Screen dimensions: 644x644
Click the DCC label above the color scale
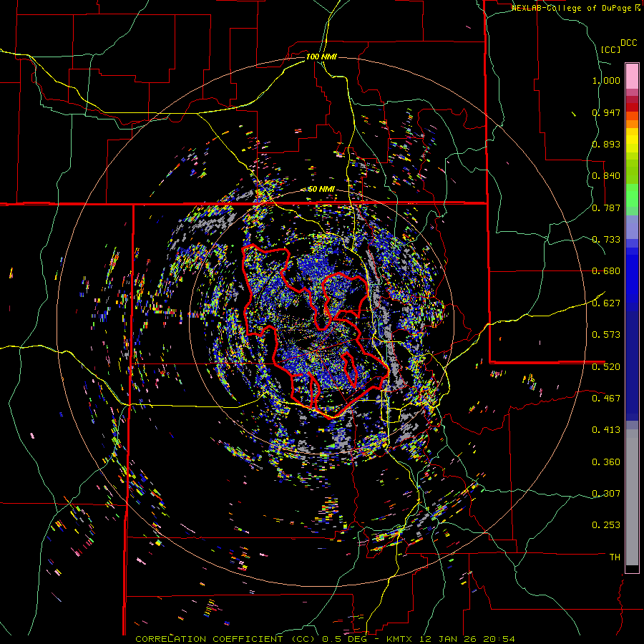[628, 43]
